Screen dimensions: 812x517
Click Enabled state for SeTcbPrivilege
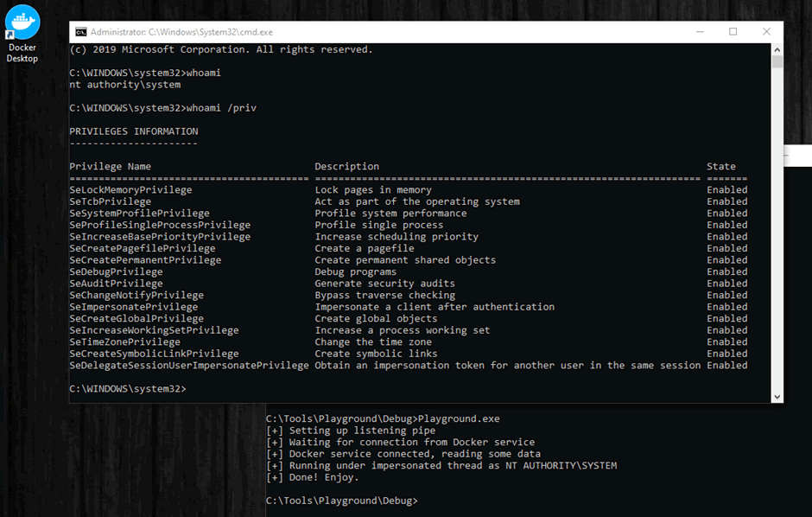click(x=726, y=201)
